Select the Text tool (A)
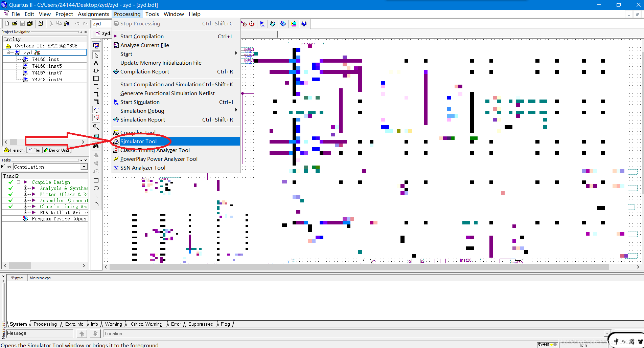 coord(96,63)
